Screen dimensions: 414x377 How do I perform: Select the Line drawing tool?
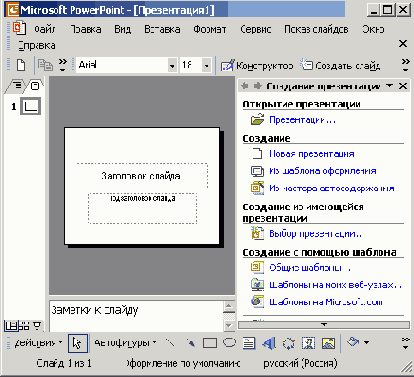click(170, 343)
